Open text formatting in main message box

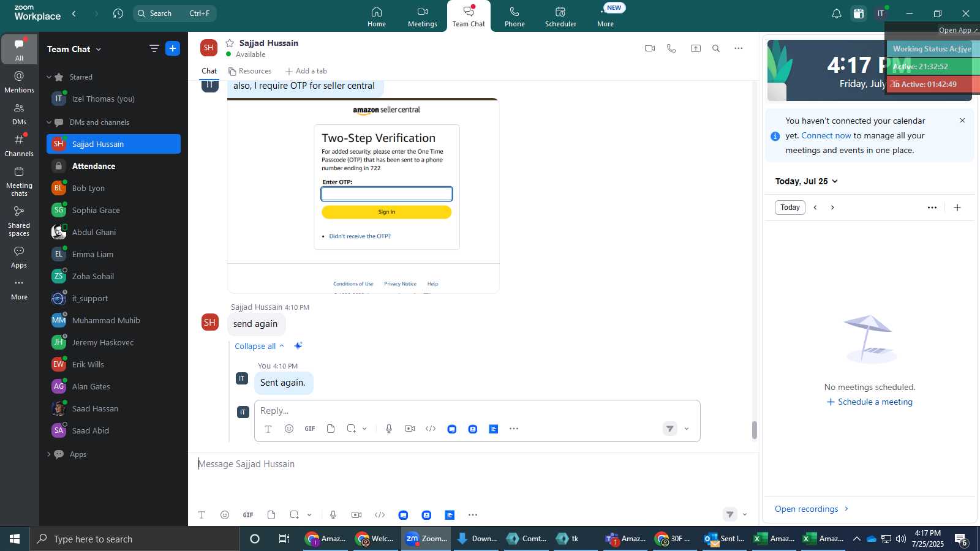pos(202,515)
